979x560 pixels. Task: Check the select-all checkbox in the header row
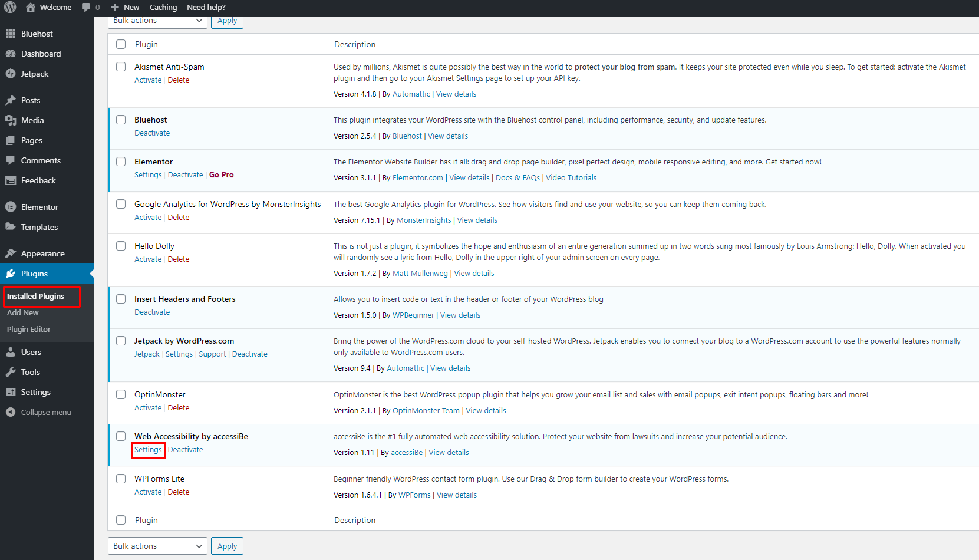(121, 44)
